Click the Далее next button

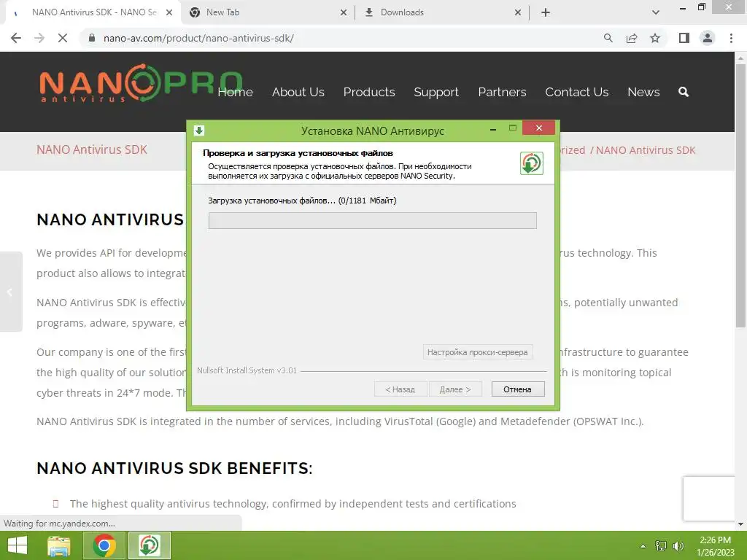(455, 389)
